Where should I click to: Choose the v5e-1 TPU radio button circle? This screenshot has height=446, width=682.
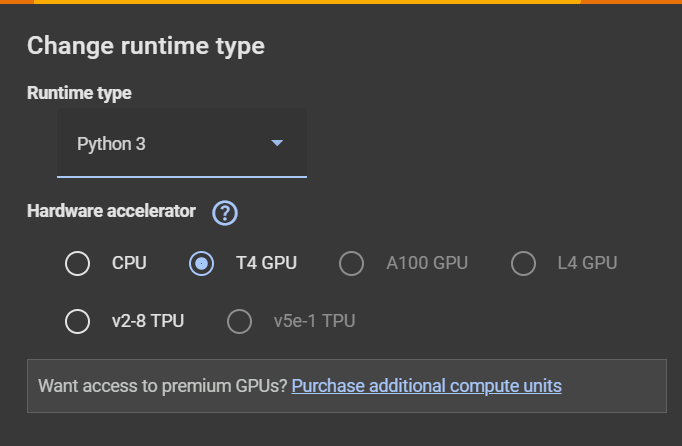click(239, 321)
